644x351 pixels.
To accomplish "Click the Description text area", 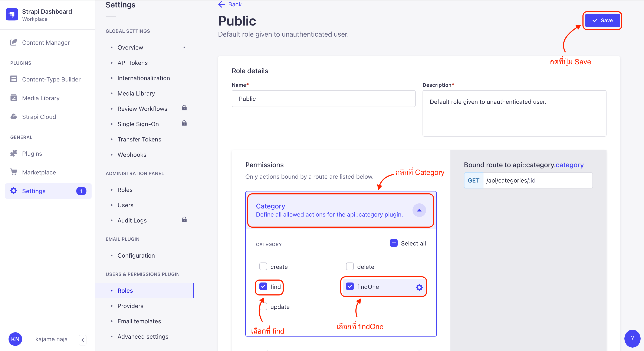I will pyautogui.click(x=514, y=113).
